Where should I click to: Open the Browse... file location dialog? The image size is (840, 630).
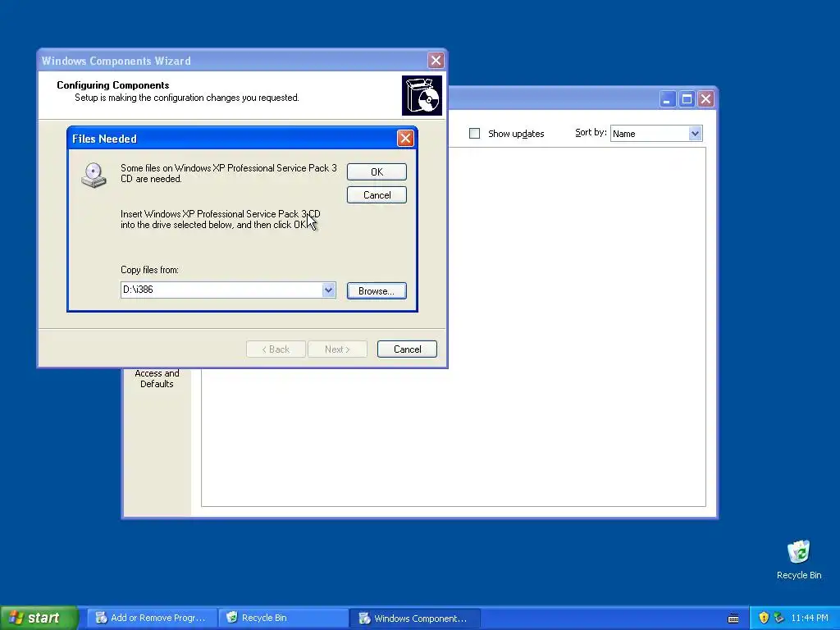tap(377, 291)
